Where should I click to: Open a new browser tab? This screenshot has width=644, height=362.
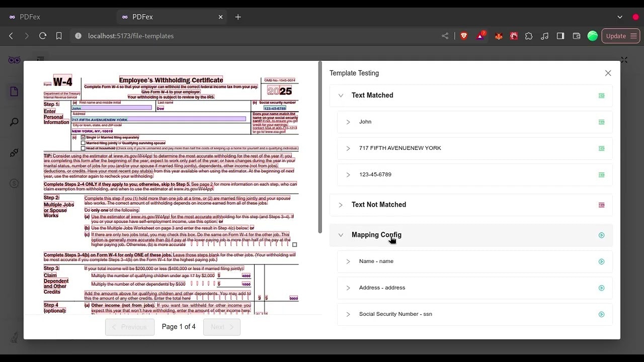pyautogui.click(x=238, y=17)
